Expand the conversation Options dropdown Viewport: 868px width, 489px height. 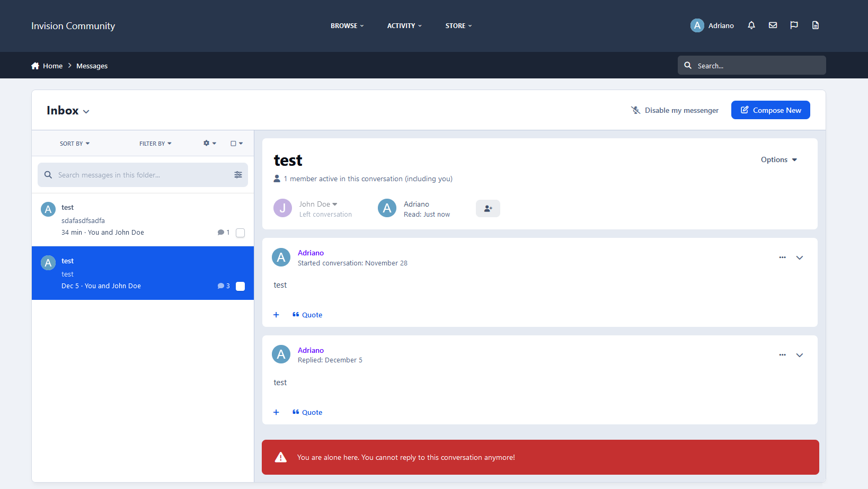(x=778, y=159)
